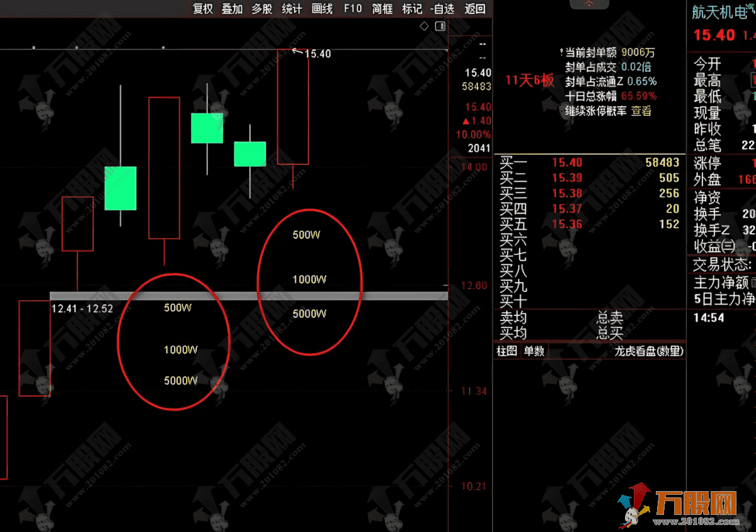756x532 pixels.
Task: Toggle 简框 simple frame mode
Action: (382, 9)
